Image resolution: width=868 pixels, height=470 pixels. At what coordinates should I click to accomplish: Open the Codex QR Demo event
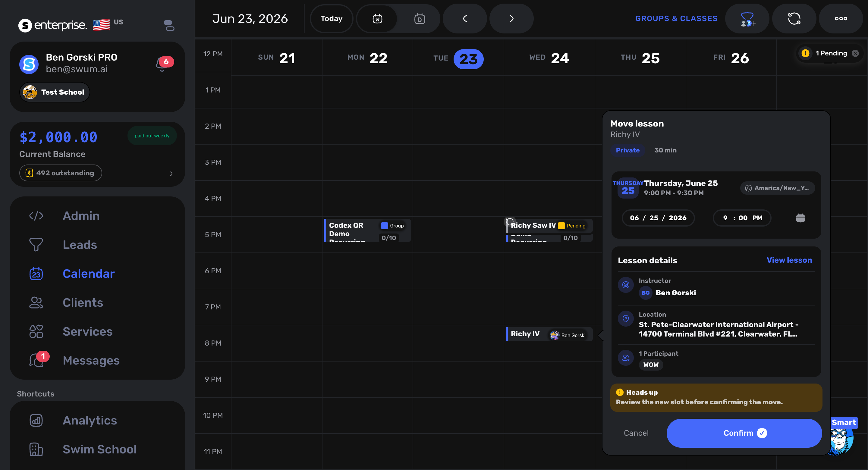(x=367, y=230)
